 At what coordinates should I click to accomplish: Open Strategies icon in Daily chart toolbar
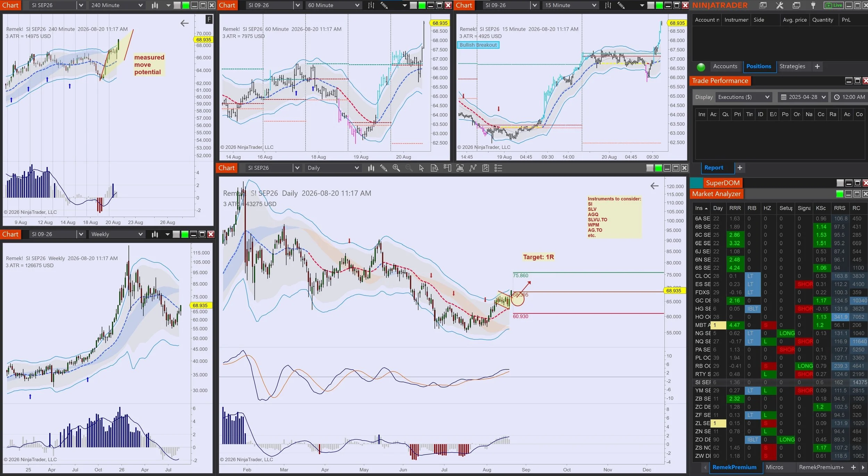click(473, 168)
